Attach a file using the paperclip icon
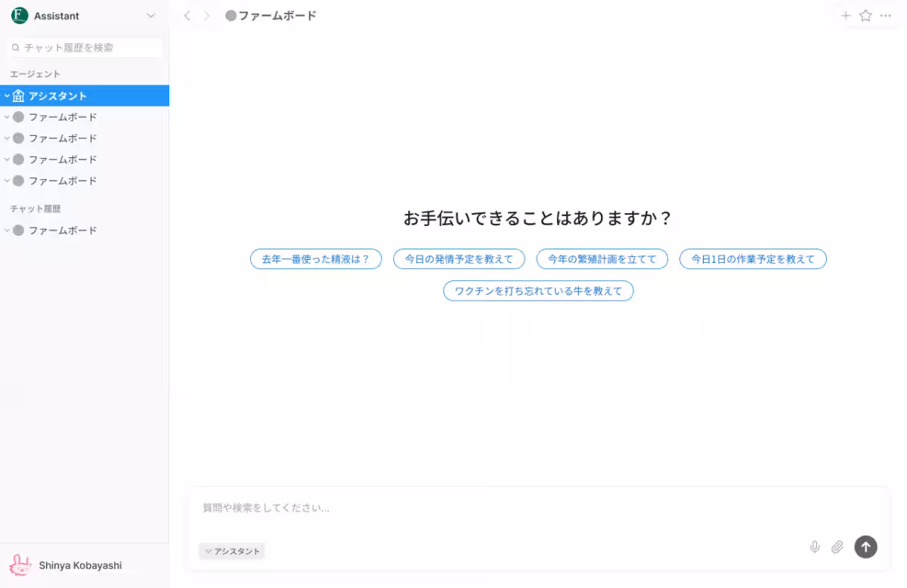The height and width of the screenshot is (588, 907). pos(837,546)
